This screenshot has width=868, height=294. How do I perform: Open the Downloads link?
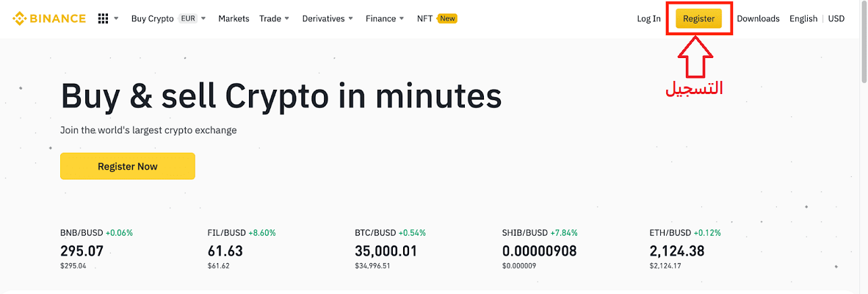pos(758,18)
